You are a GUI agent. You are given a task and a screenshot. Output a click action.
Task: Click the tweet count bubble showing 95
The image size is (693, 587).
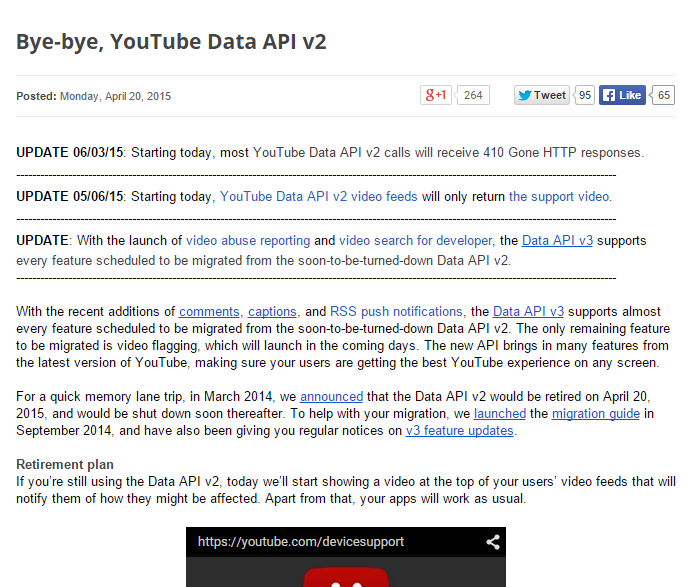(x=585, y=96)
